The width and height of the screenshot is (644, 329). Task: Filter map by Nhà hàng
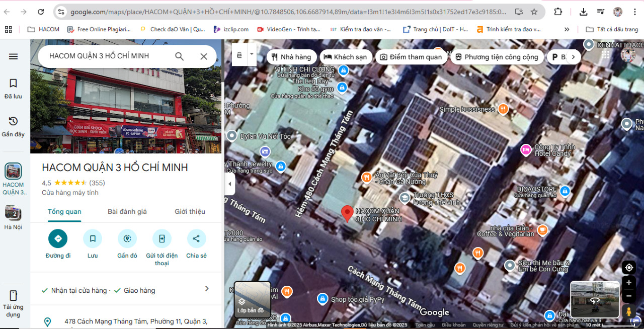pos(291,57)
